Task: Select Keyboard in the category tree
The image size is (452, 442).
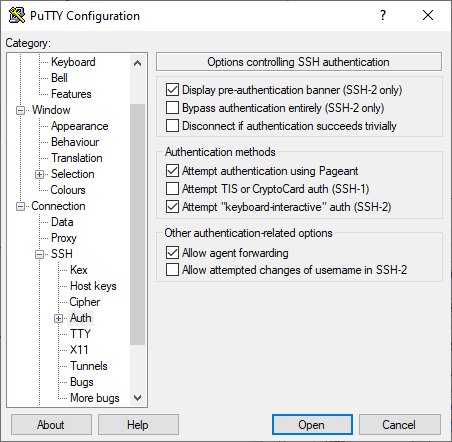Action: coord(73,62)
